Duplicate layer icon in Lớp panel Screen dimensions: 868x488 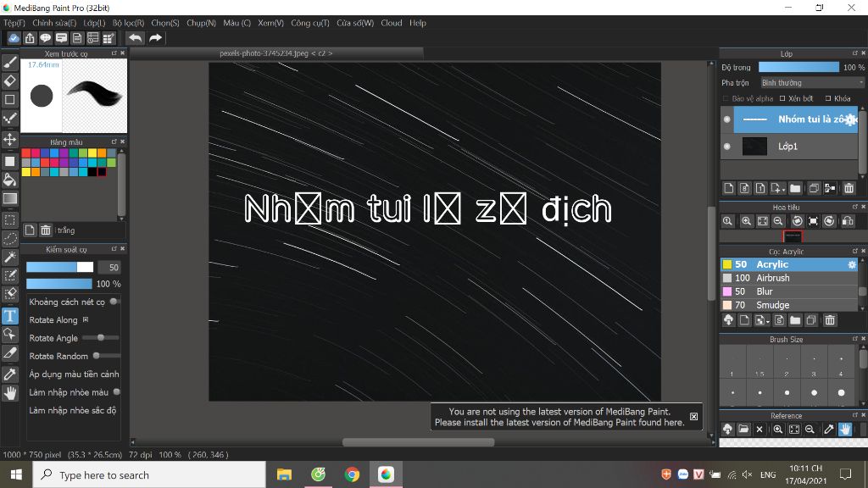coord(813,188)
